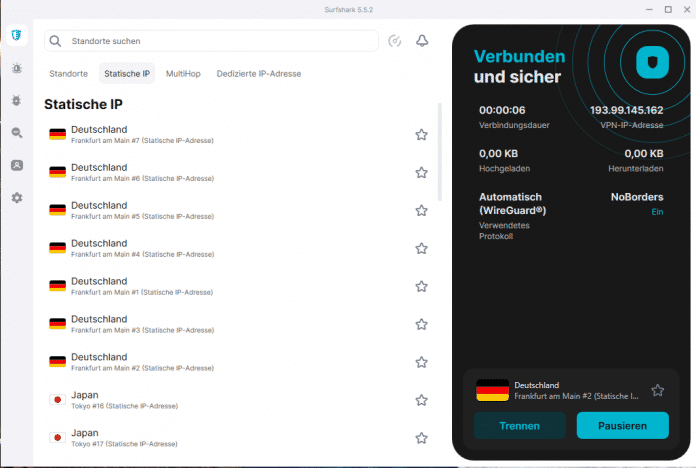Click the Japan flag of Tokyo #17 row

[57, 437]
